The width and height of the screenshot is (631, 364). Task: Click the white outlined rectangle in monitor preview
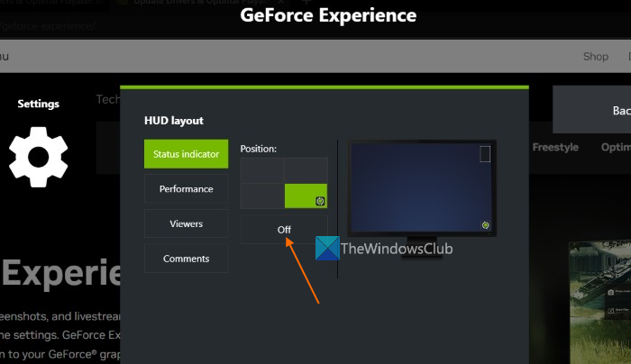485,154
